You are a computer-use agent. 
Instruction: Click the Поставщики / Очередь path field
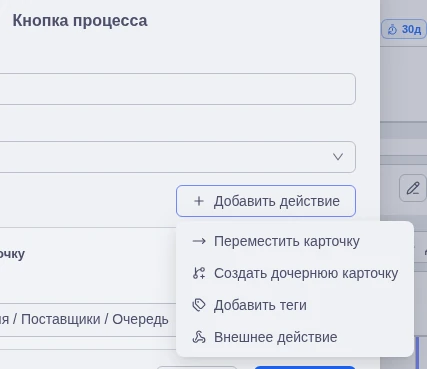coord(88,319)
